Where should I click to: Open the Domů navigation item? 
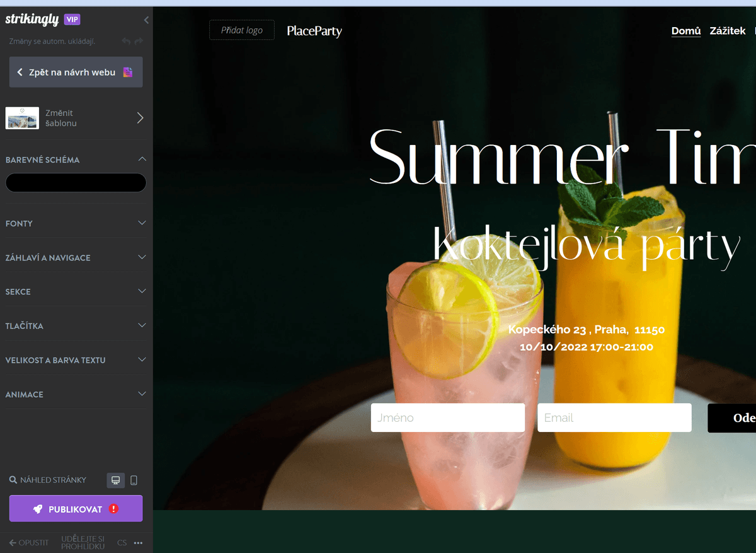pos(686,31)
